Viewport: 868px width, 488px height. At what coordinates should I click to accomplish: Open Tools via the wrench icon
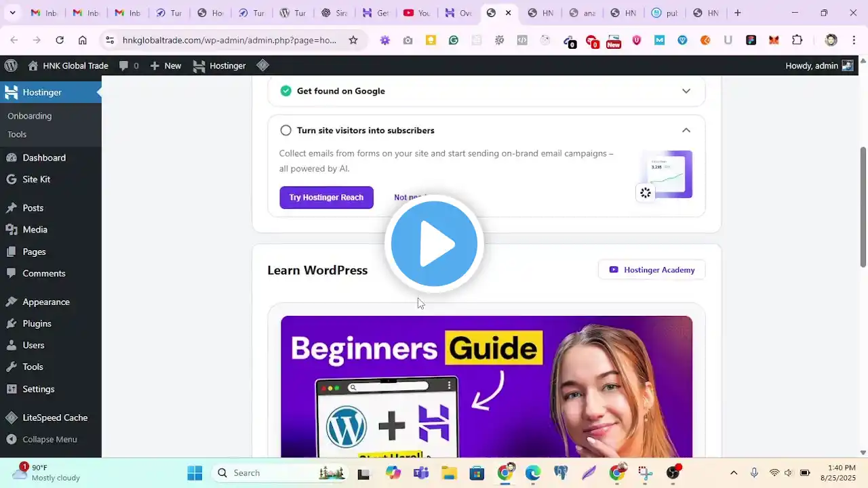[x=11, y=367]
